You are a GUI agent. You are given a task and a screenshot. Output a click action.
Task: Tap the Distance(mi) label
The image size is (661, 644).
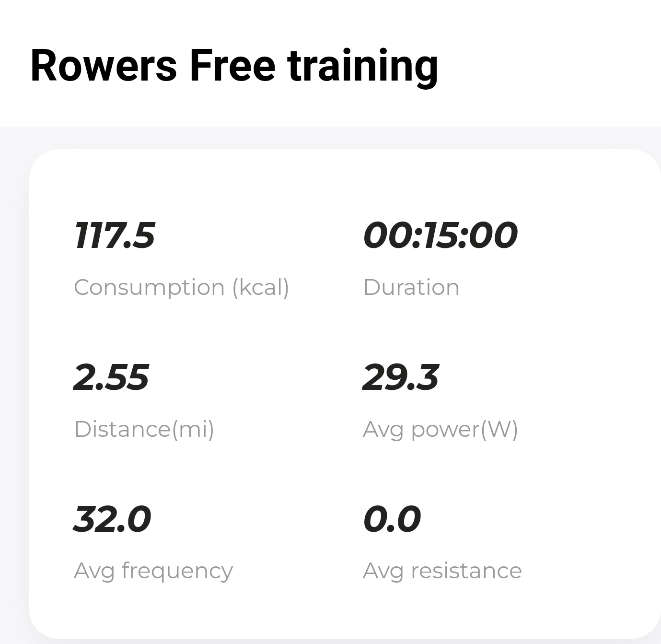click(x=144, y=429)
